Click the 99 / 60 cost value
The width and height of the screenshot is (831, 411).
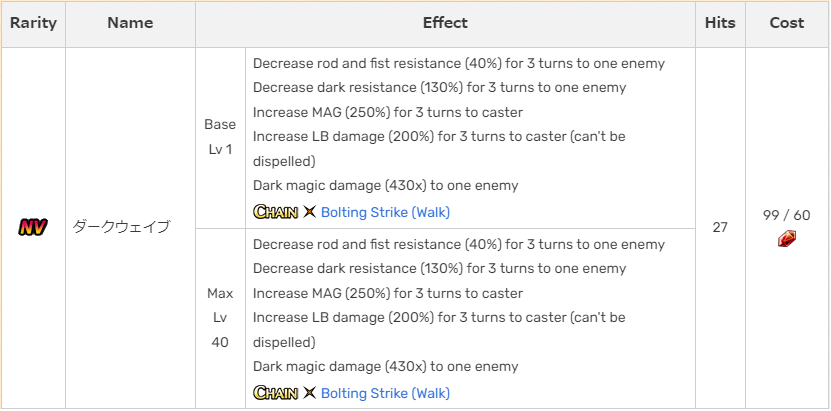point(787,215)
